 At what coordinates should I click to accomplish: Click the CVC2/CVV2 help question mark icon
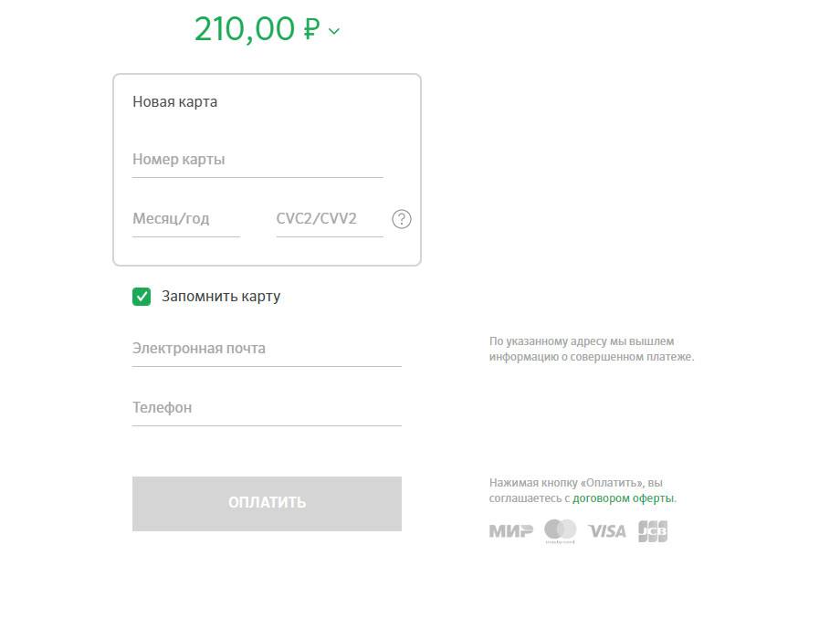tap(402, 219)
